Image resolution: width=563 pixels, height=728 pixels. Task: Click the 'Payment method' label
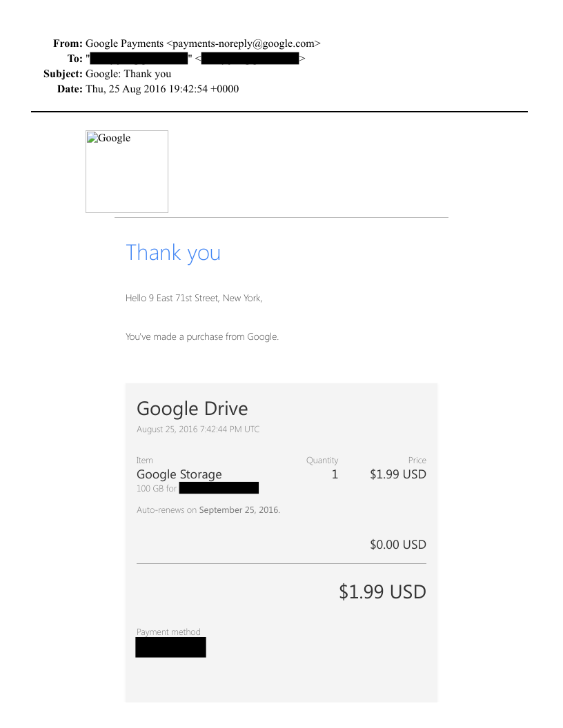click(168, 631)
